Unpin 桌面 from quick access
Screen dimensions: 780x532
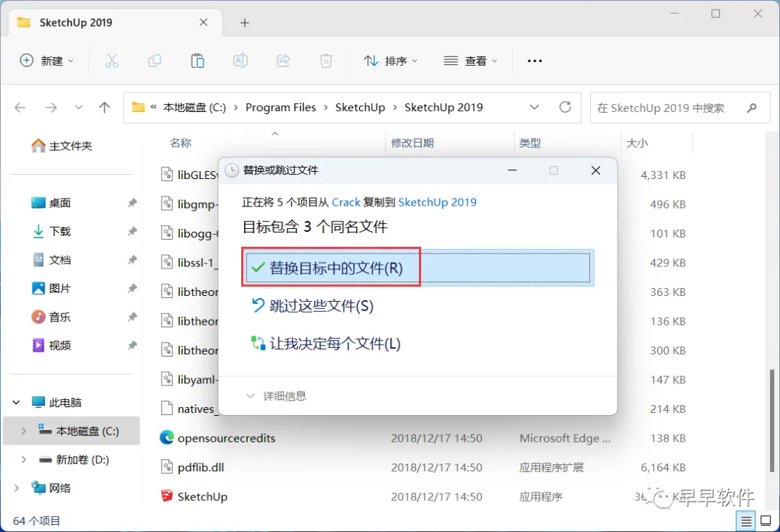tap(132, 202)
